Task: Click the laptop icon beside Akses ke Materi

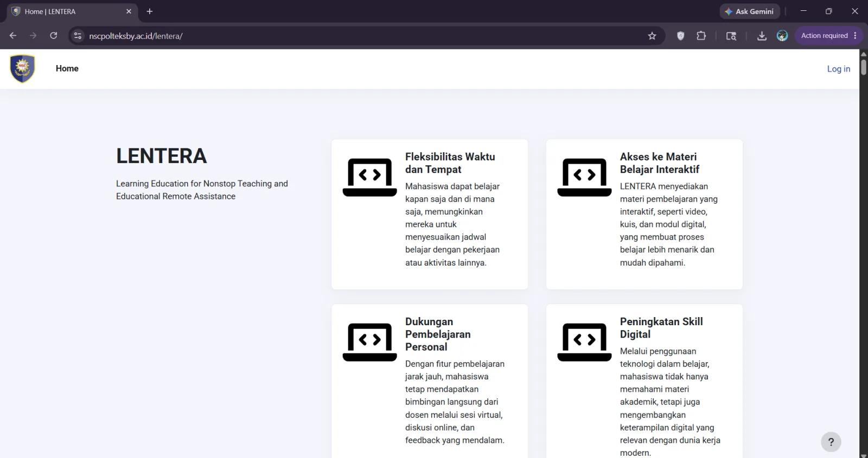Action: (584, 177)
